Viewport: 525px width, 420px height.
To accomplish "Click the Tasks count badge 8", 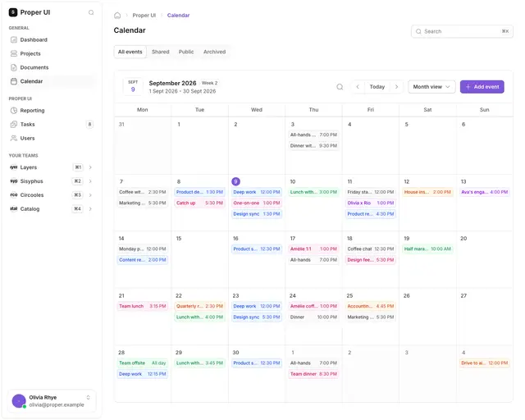I will [x=91, y=126].
